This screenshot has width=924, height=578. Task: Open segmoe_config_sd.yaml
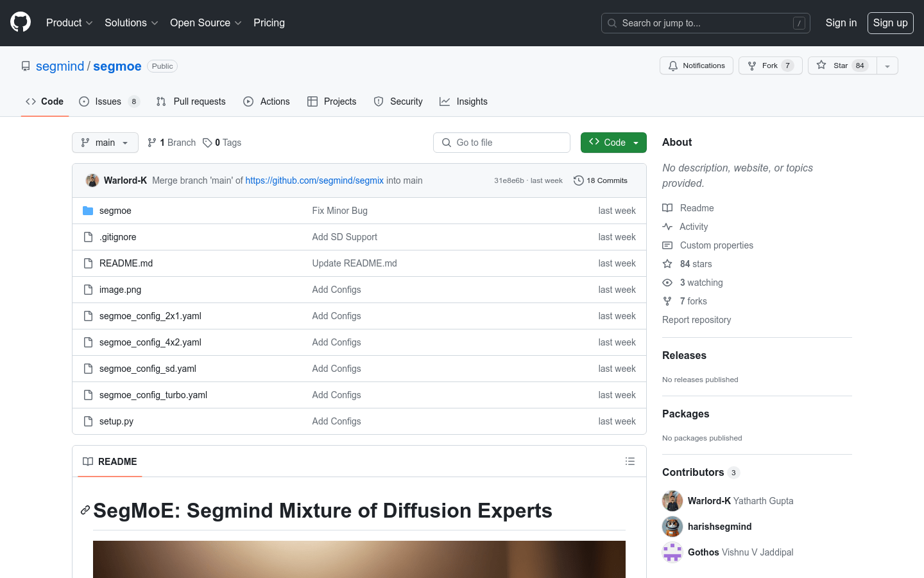click(x=148, y=369)
